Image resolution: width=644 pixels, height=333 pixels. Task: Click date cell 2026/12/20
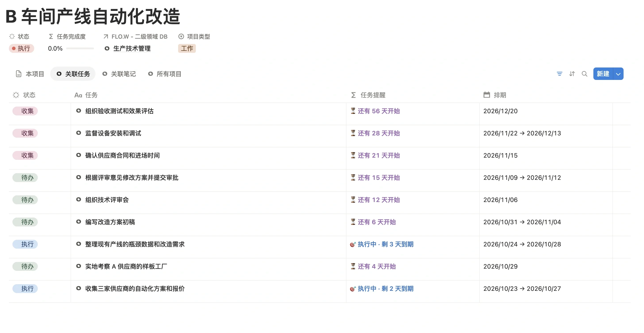[x=500, y=111]
